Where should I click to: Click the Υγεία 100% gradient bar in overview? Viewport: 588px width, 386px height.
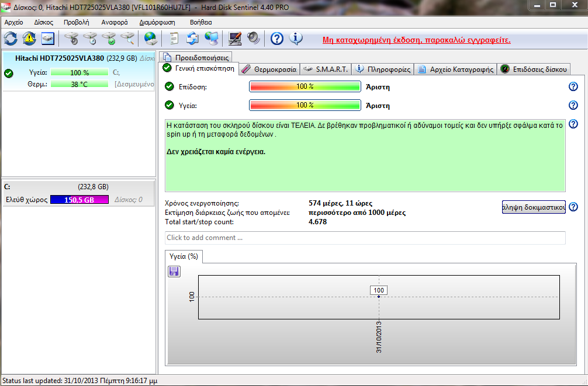305,105
